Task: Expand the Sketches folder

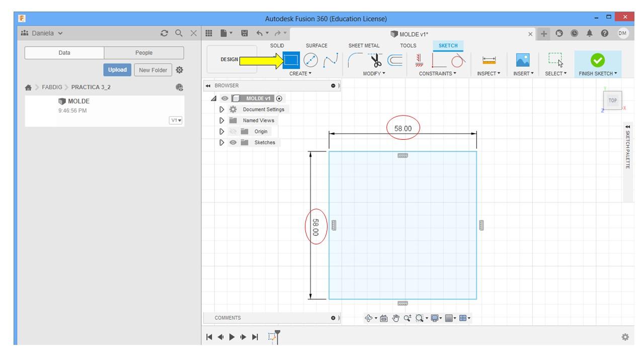Action: pos(222,142)
